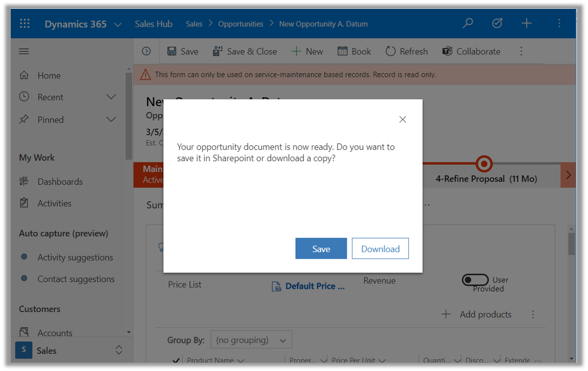Open the task flow assistant icon
Screen dimensions: 588x371
tap(497, 24)
